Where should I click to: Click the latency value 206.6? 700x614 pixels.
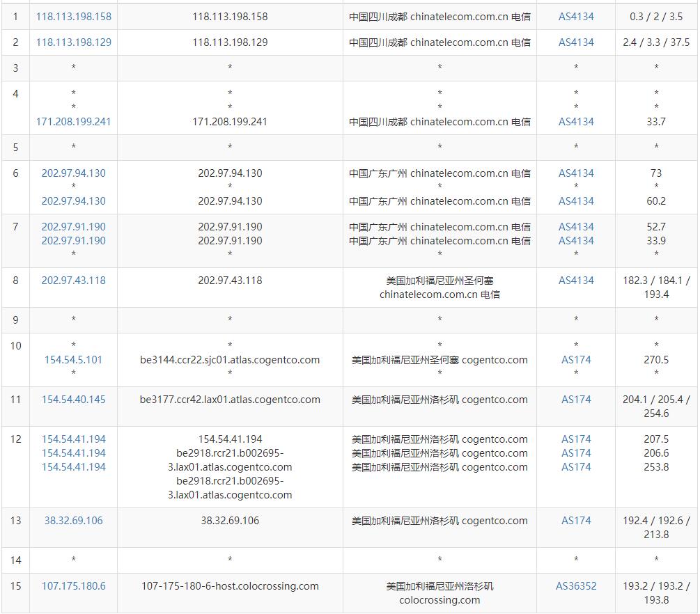tap(656, 453)
